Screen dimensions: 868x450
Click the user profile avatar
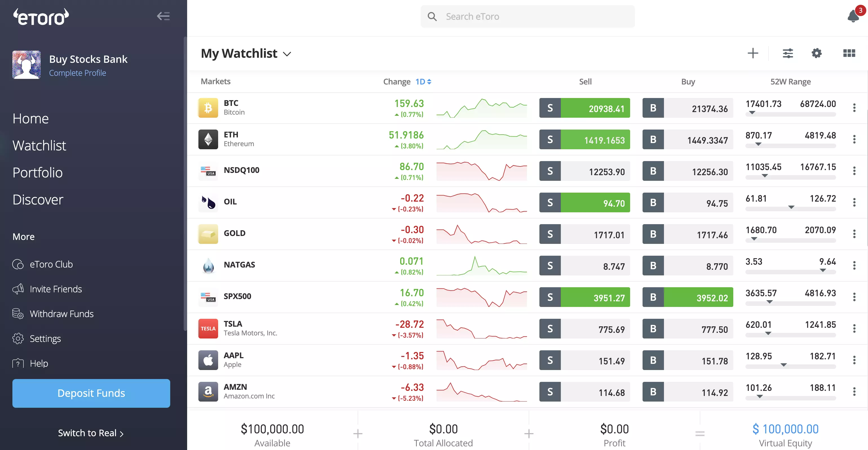(x=26, y=64)
